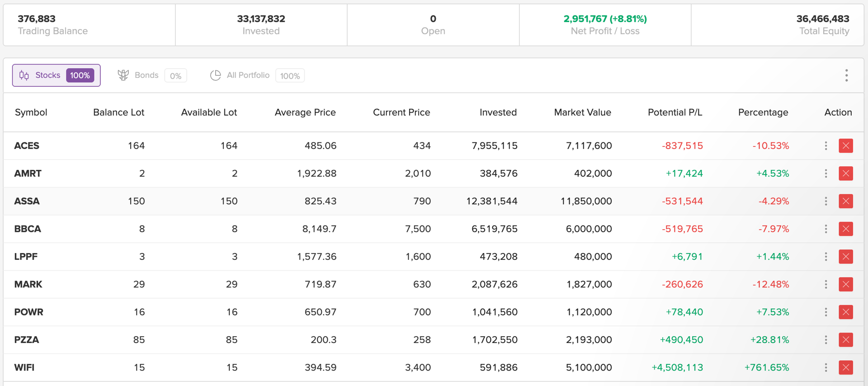Click the POWR stock symbol

tap(28, 312)
